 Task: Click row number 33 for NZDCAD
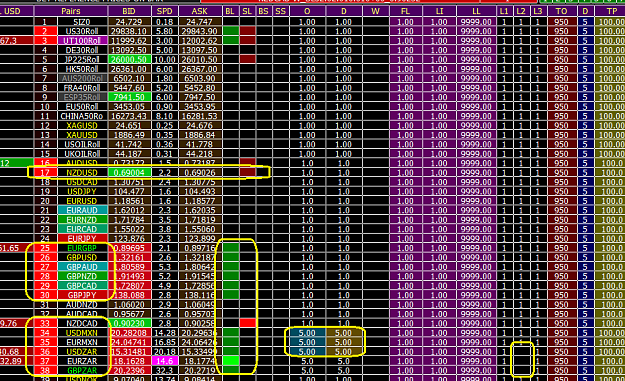[x=45, y=323]
